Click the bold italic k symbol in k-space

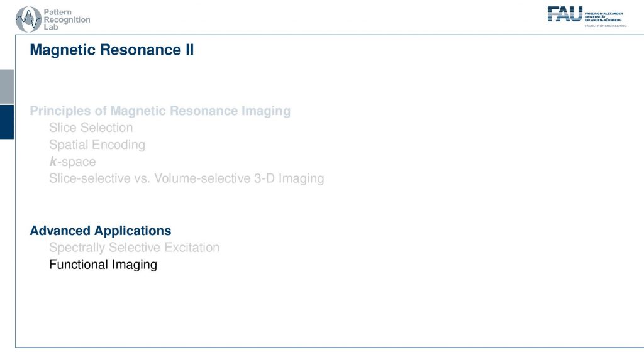53,162
